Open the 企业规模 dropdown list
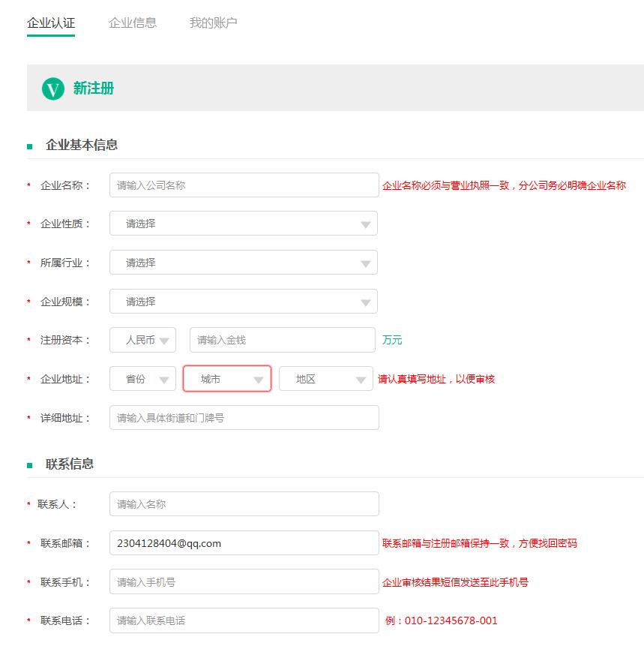Screen dimensions: 644x655 (x=244, y=301)
